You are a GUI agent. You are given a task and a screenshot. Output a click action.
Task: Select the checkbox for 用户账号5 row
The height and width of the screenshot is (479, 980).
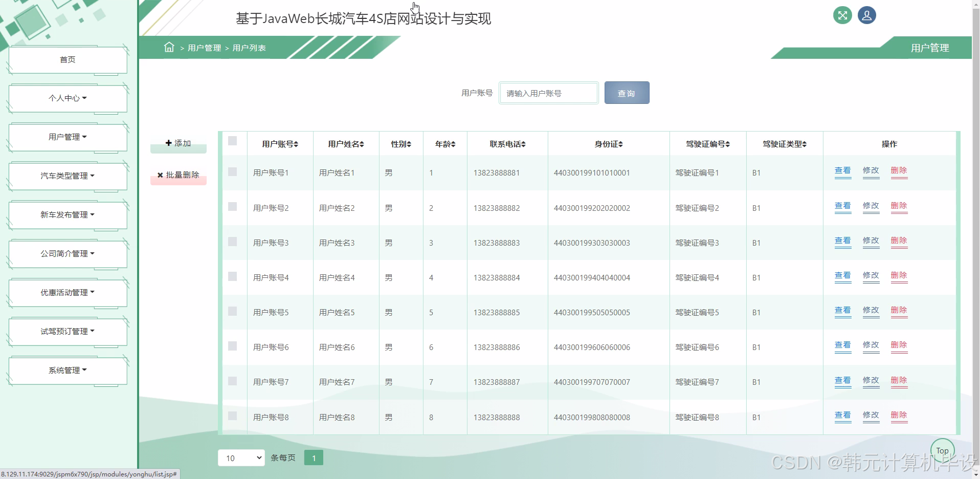pyautogui.click(x=232, y=311)
